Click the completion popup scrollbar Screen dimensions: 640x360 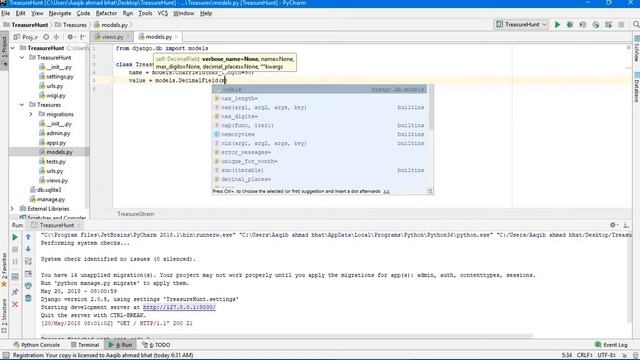tap(431, 107)
